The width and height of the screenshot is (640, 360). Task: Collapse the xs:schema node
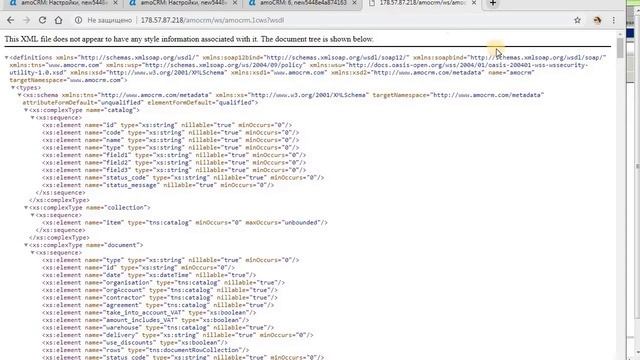click(x=20, y=95)
